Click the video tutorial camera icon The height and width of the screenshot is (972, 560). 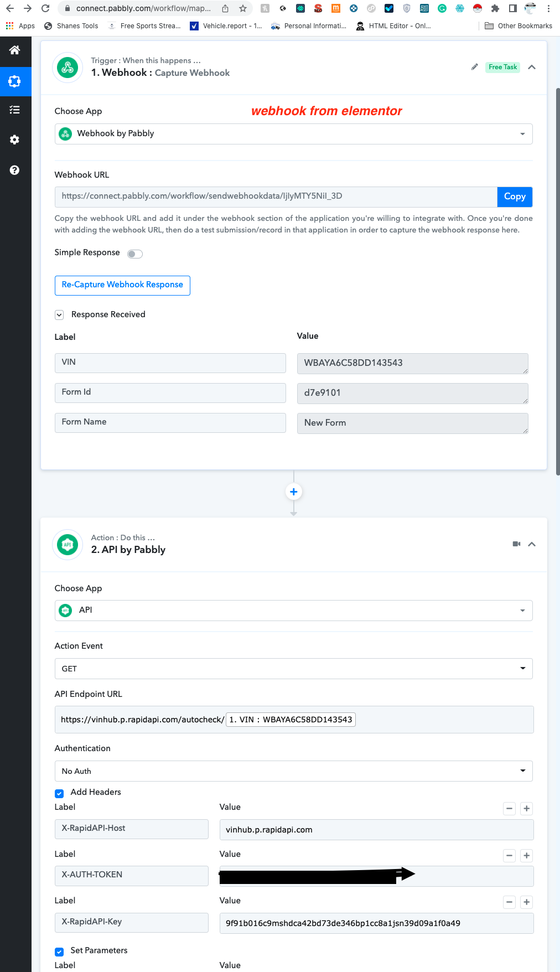pos(516,544)
